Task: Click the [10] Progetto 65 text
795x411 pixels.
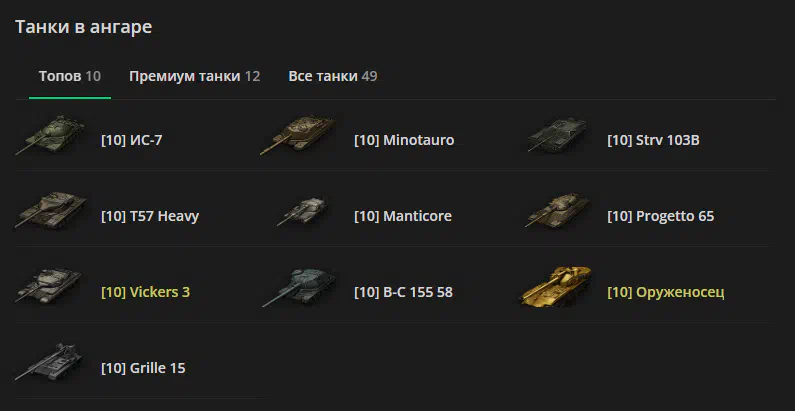Action: (661, 217)
